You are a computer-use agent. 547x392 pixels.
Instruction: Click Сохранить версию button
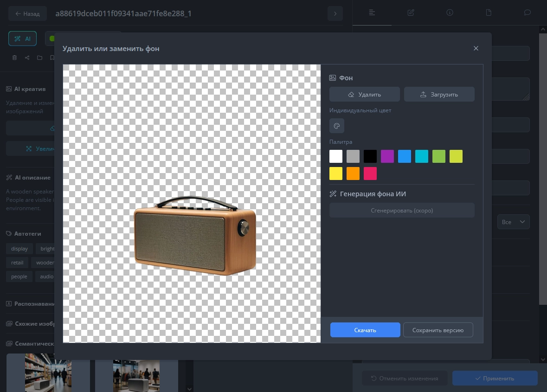tap(438, 330)
